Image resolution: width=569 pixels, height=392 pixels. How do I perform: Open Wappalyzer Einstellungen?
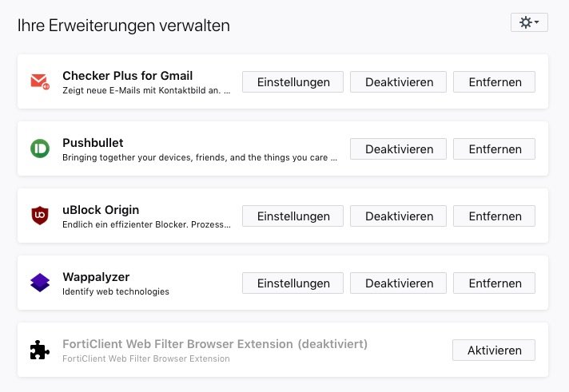(292, 283)
